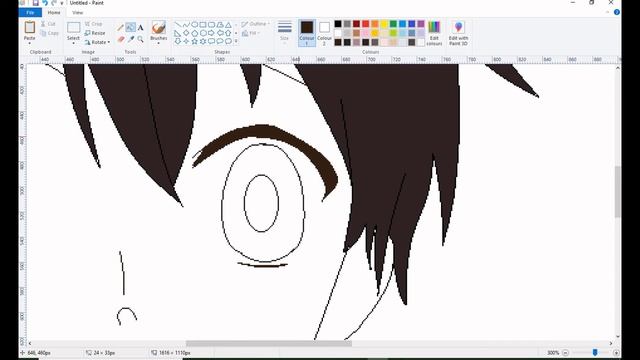Pick the black colour swatch

tap(338, 24)
